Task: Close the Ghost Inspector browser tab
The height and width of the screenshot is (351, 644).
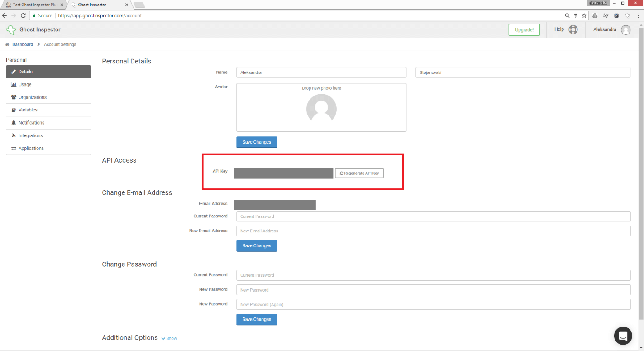Action: [x=126, y=5]
